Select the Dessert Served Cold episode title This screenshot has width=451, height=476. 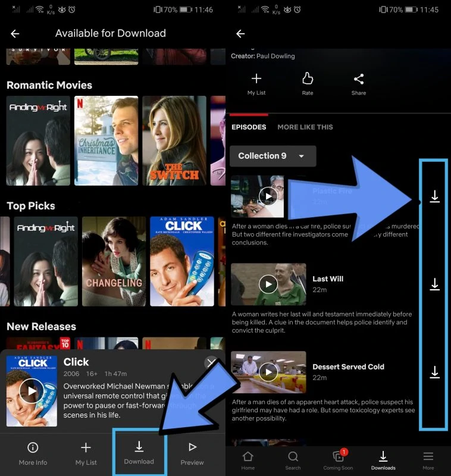349,367
